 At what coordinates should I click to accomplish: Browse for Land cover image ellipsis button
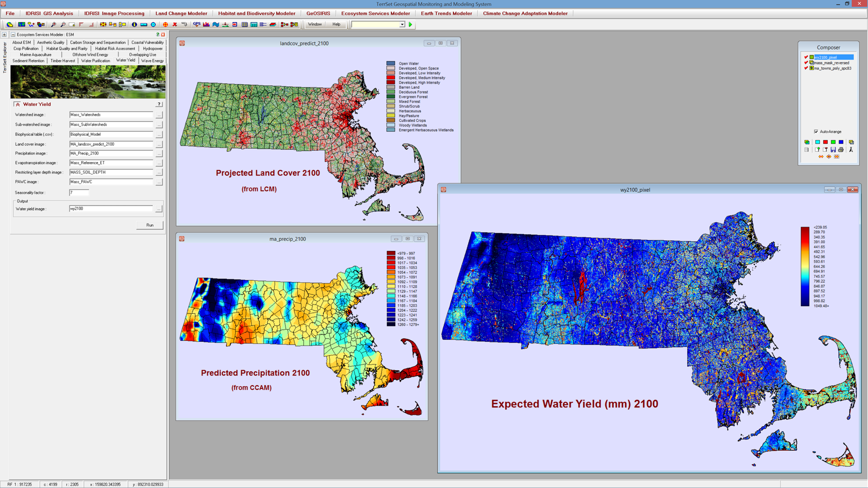click(159, 144)
